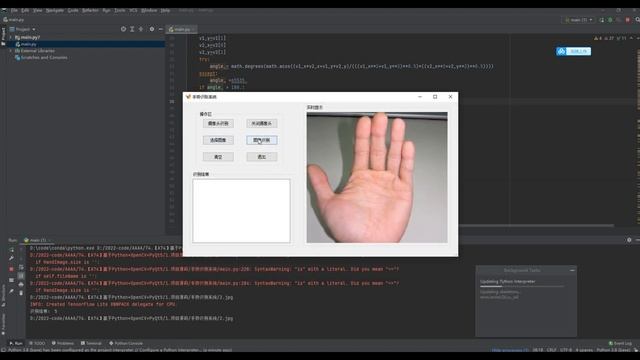Click the collapse all icon in Project panel header

point(141,29)
